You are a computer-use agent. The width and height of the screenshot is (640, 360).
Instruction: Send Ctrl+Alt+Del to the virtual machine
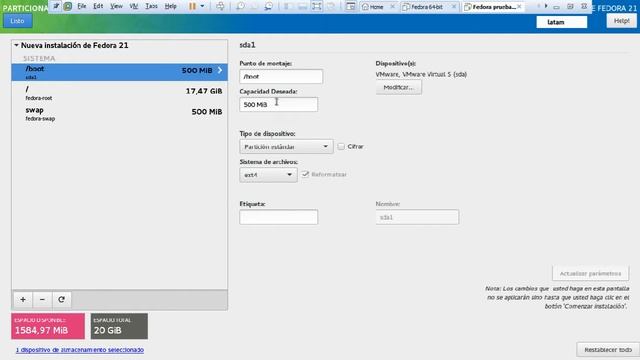[220, 6]
